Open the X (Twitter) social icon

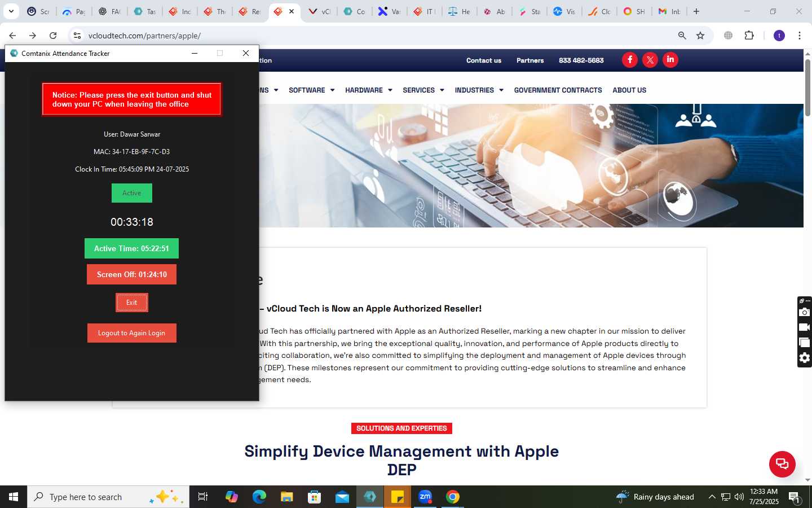point(650,60)
